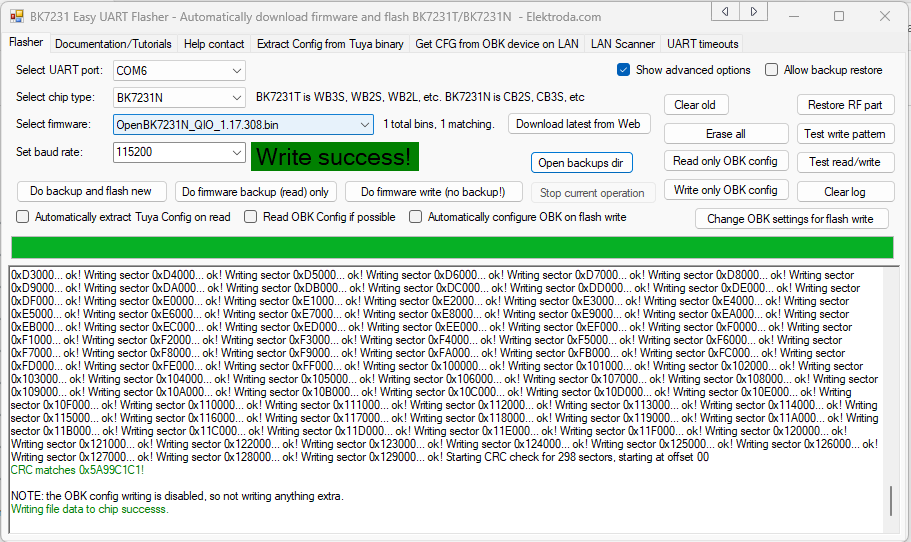The height and width of the screenshot is (542, 911).
Task: Click Change OBK settings for flash write
Action: click(x=790, y=219)
